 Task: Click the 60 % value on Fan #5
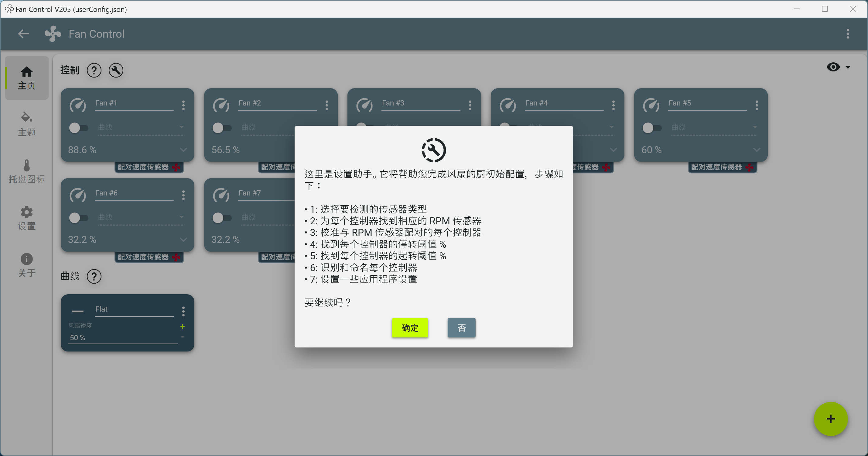point(651,150)
